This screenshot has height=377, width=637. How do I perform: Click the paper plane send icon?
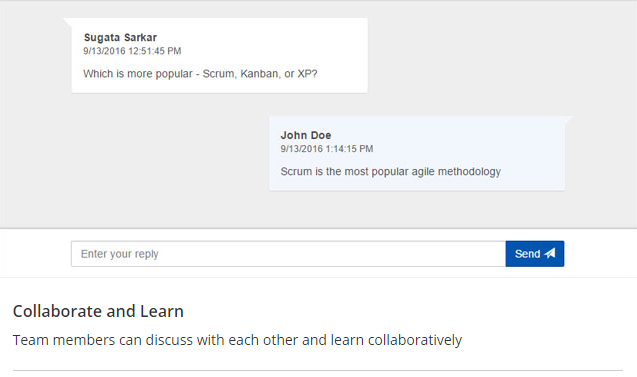click(550, 254)
